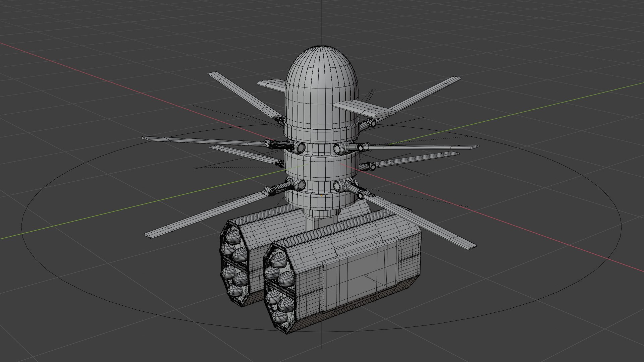Click the orange origin dot on the body
Screen dimensions: 644x362
[x=321, y=195]
